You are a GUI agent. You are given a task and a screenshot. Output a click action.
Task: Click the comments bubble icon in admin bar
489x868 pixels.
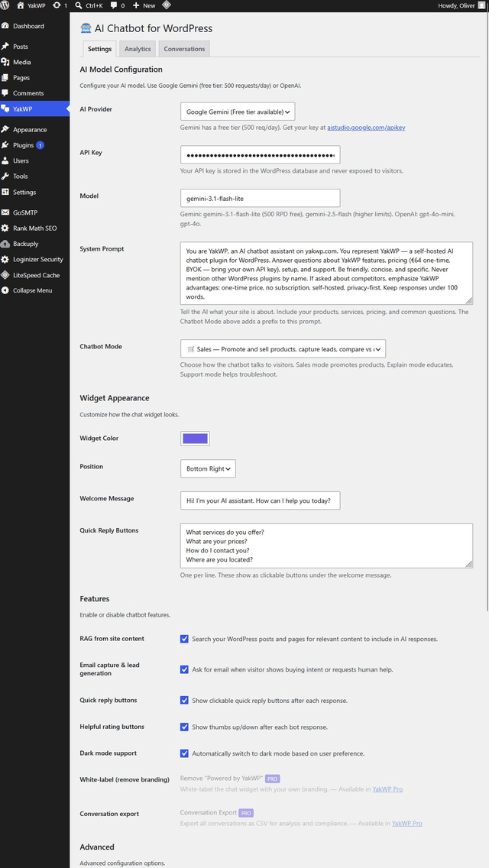click(114, 5)
